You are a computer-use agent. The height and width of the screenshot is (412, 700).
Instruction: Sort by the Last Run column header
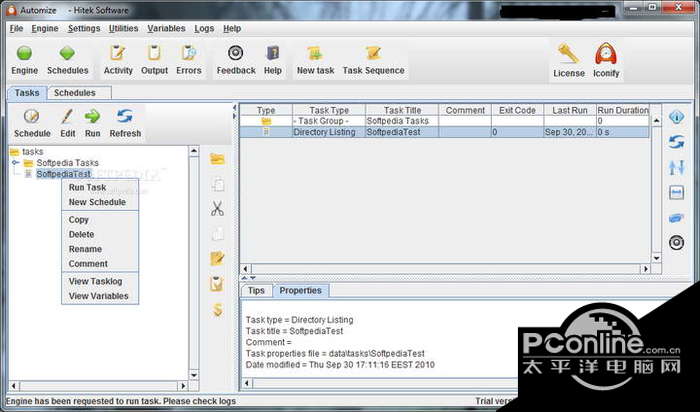click(x=570, y=110)
